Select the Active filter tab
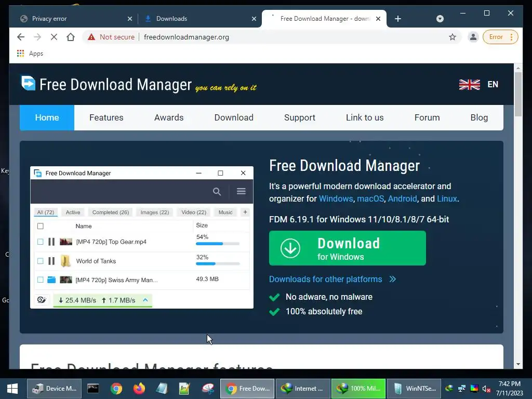 pyautogui.click(x=73, y=212)
